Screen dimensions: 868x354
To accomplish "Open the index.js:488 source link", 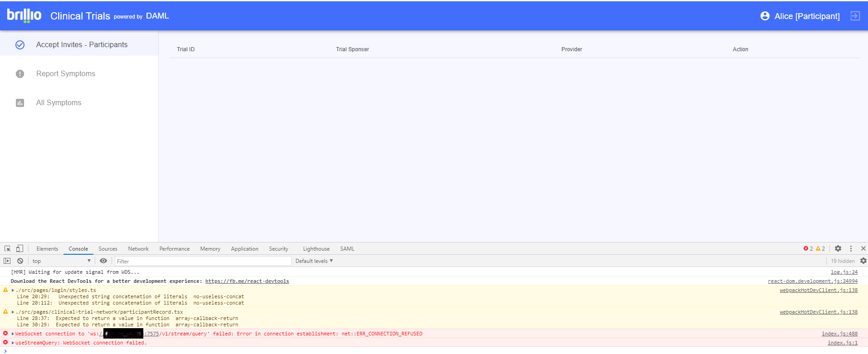I will (839, 334).
